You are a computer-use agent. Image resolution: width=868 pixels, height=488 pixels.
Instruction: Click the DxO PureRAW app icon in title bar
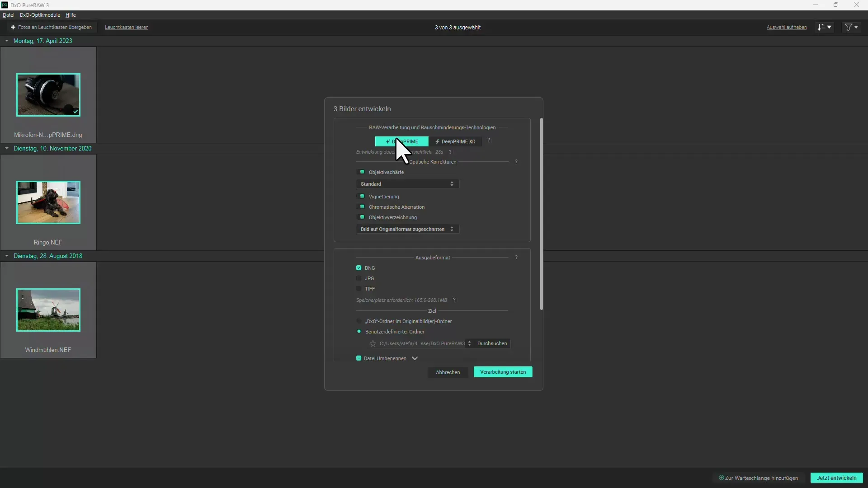click(x=5, y=5)
